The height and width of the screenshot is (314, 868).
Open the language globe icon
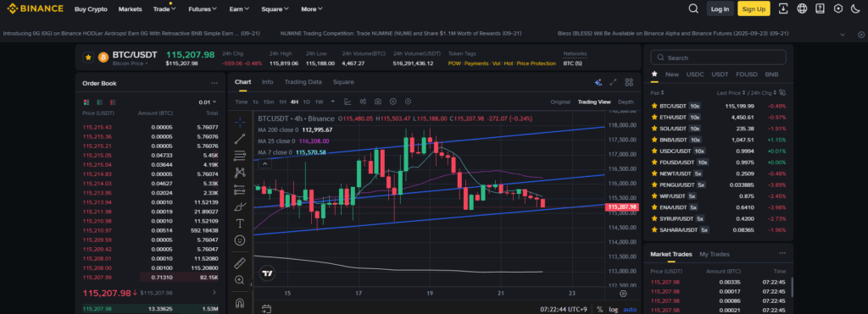(802, 8)
